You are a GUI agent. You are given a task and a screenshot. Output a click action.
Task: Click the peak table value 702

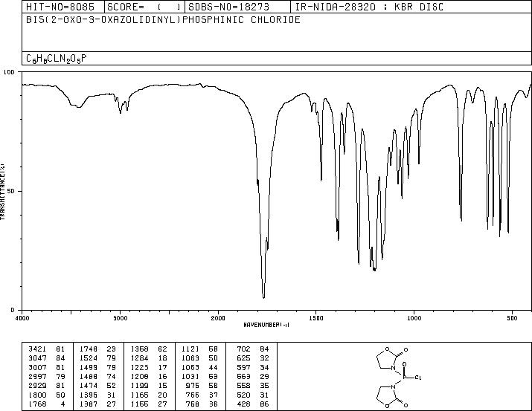243,349
